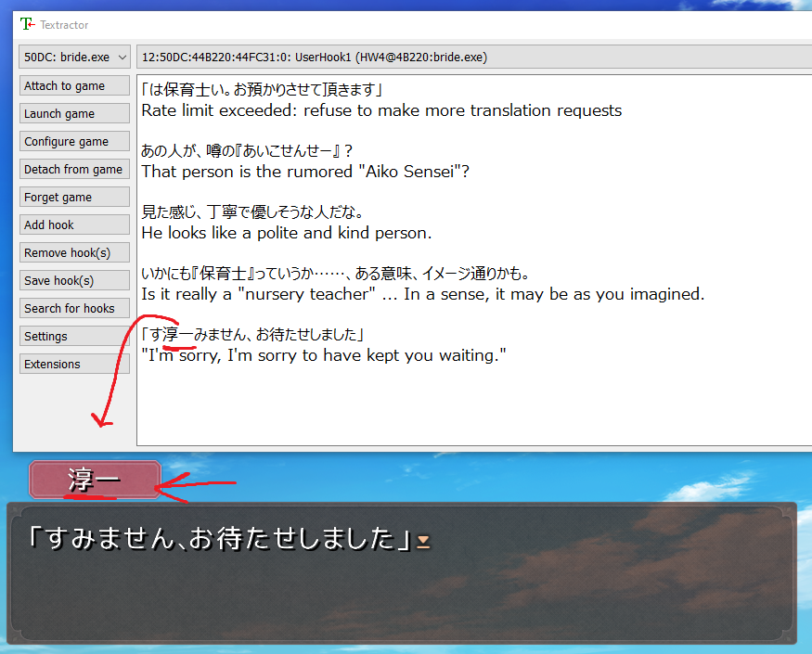Click Save hook(s)

pos(74,280)
